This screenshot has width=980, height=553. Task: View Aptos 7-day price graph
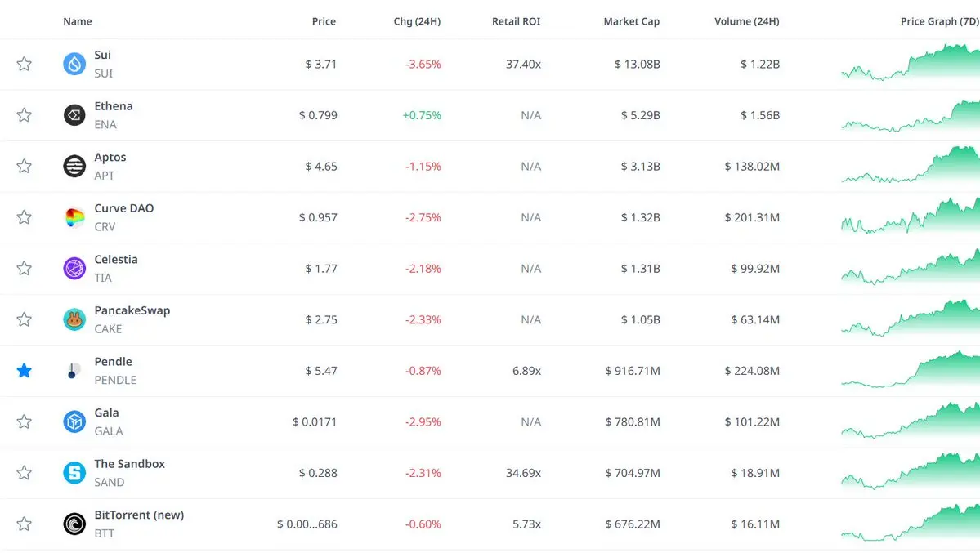pyautogui.click(x=911, y=164)
